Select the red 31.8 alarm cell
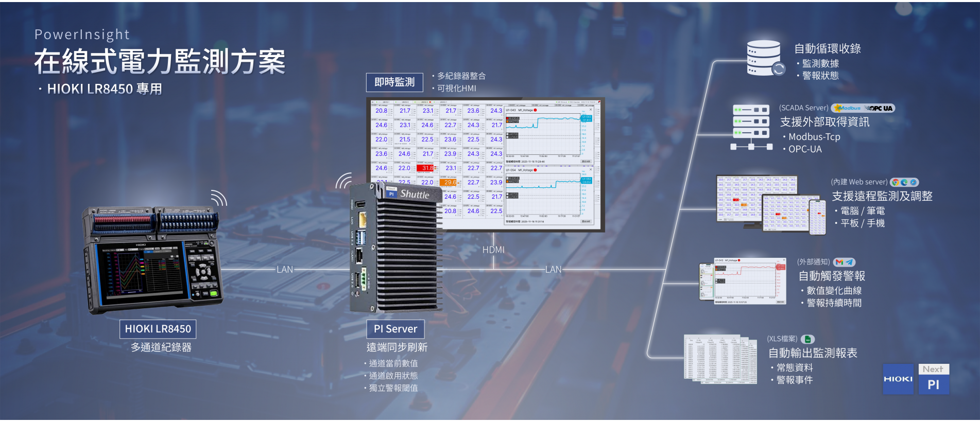 (x=427, y=168)
